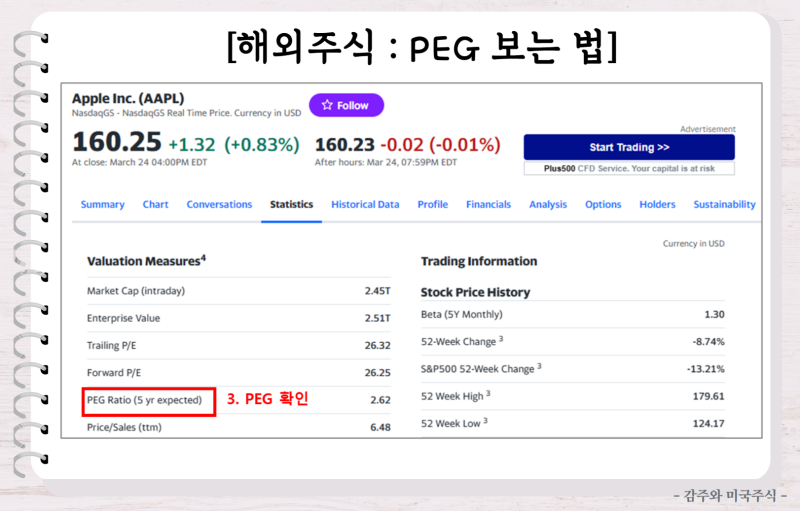Select the 52-Week Change label
The height and width of the screenshot is (511, 800).
(x=462, y=341)
